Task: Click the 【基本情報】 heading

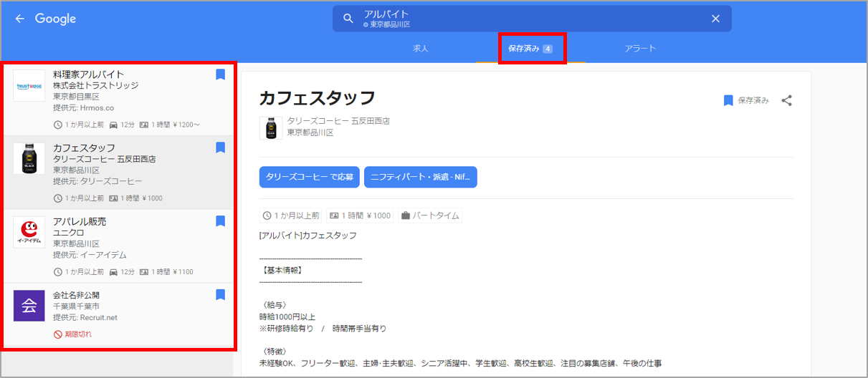Action: click(282, 270)
